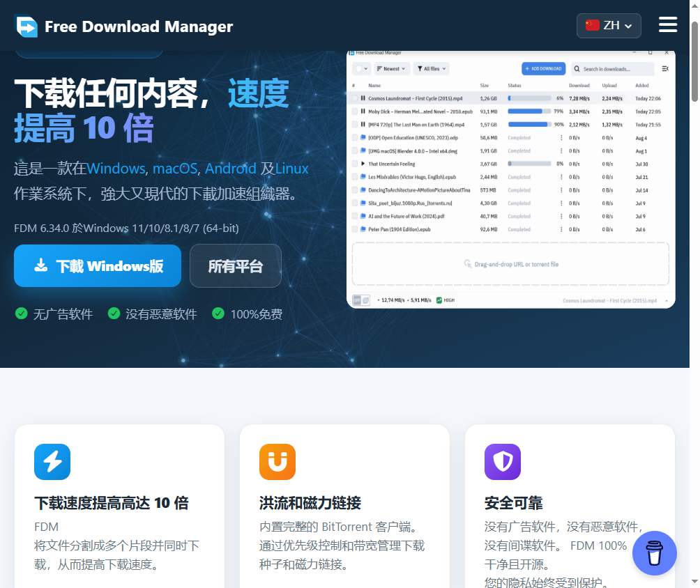Image resolution: width=700 pixels, height=588 pixels.
Task: Open the select-all checkbox dropdown in preview
Action: pos(362,69)
